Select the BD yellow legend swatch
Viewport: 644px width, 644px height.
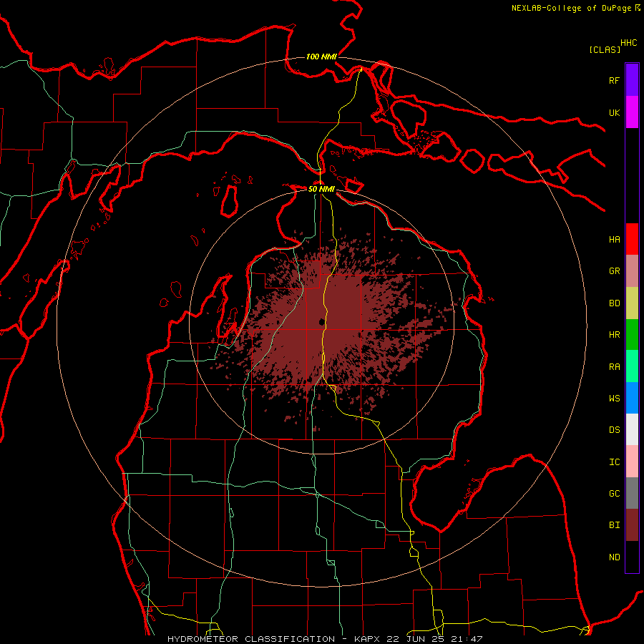(632, 303)
